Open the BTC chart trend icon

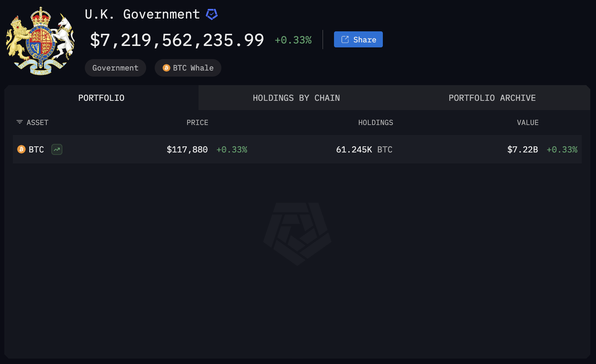(57, 149)
